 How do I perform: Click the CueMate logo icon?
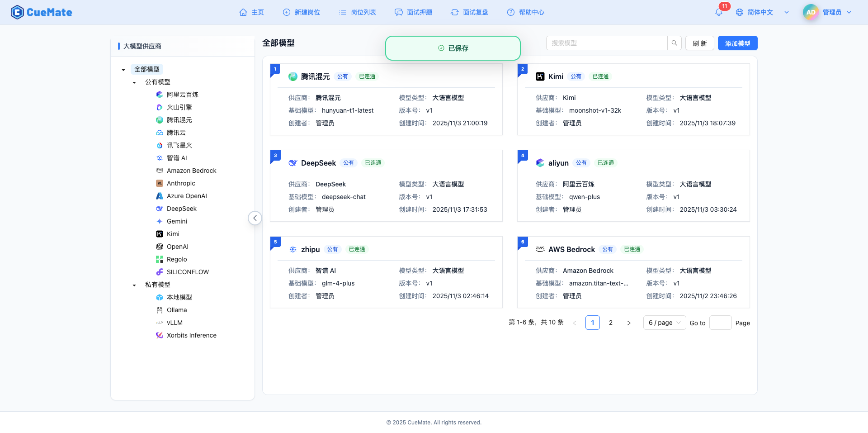point(17,12)
